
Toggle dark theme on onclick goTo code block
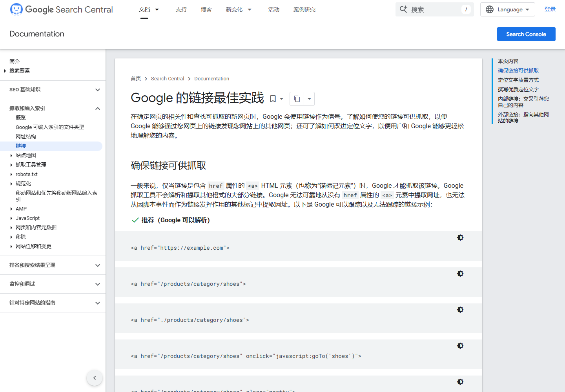pyautogui.click(x=460, y=346)
